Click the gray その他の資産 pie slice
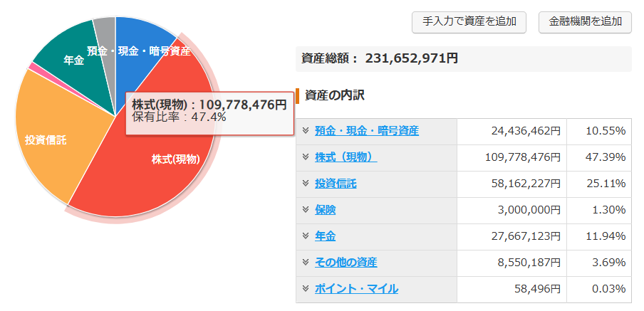 pyautogui.click(x=105, y=32)
